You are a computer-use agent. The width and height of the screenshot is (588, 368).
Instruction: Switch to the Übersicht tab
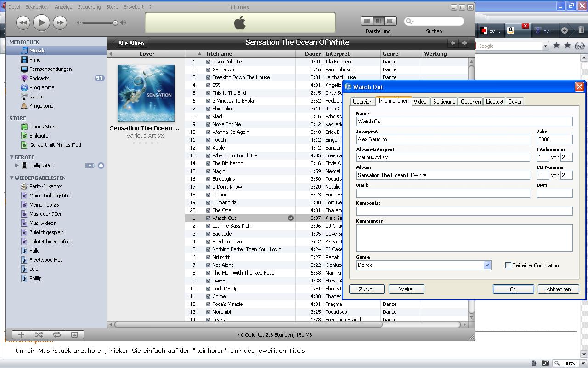point(363,102)
